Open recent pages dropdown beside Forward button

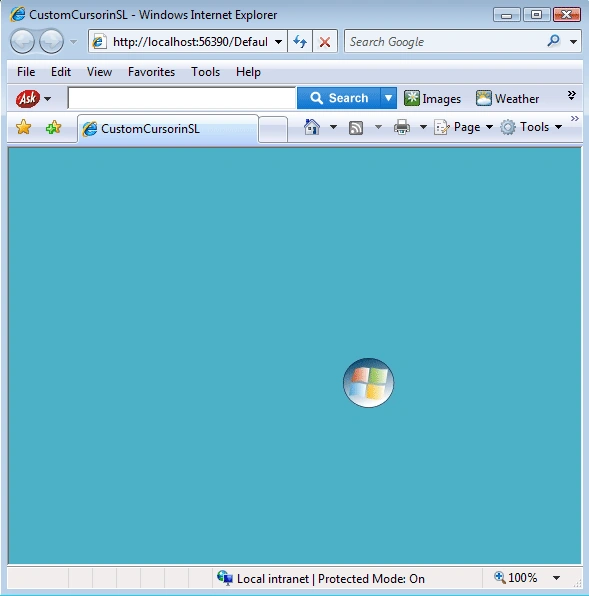(x=73, y=42)
